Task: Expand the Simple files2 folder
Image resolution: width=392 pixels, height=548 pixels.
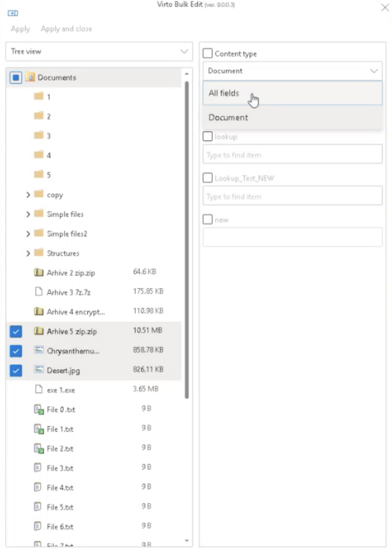Action: pyautogui.click(x=28, y=234)
